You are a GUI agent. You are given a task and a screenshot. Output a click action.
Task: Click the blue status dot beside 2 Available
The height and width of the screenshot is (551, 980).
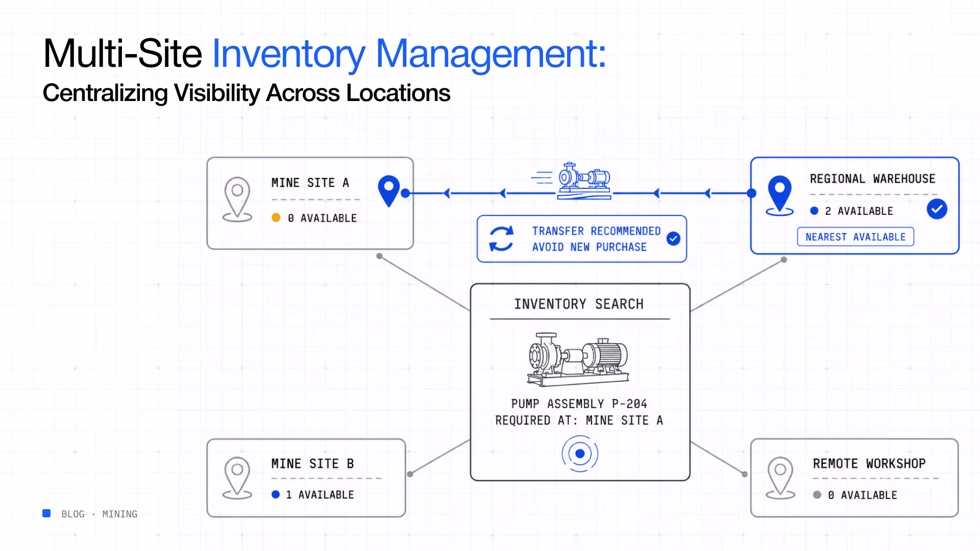point(814,211)
